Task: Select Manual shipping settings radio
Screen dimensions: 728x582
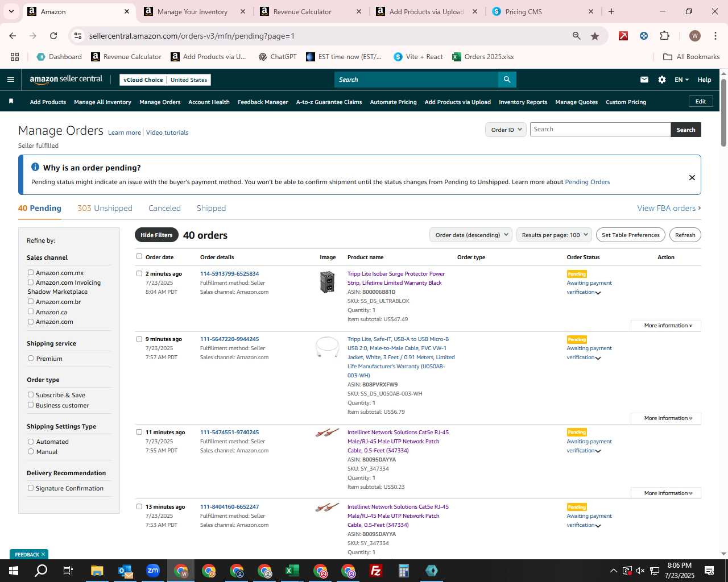Action: (x=31, y=451)
